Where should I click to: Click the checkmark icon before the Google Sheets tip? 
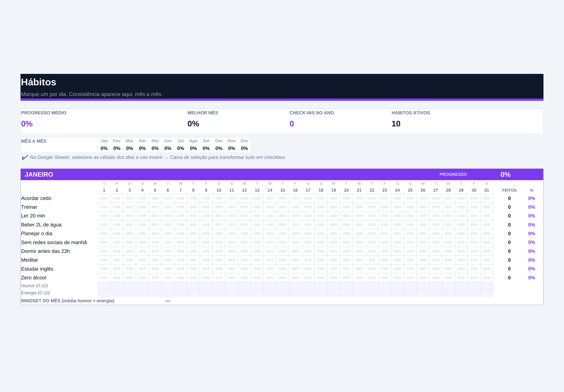coord(25,158)
